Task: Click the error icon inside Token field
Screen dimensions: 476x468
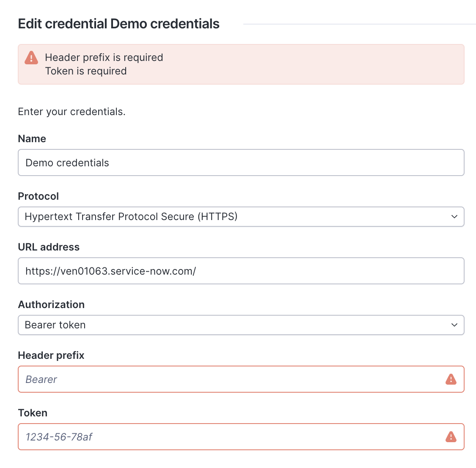Action: 451,437
